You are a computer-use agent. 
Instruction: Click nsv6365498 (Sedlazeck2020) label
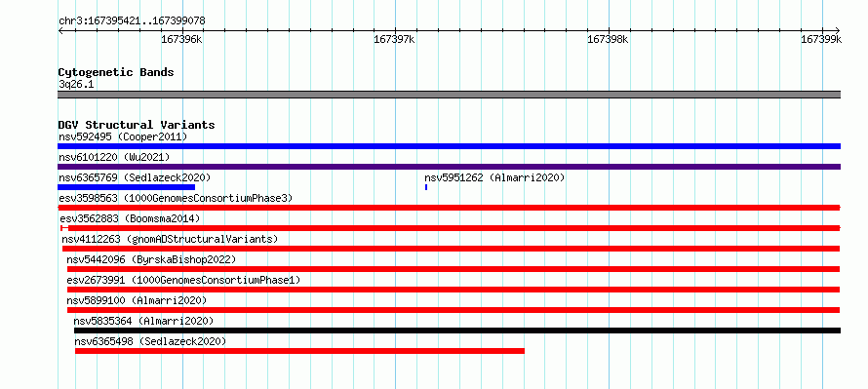point(150,342)
